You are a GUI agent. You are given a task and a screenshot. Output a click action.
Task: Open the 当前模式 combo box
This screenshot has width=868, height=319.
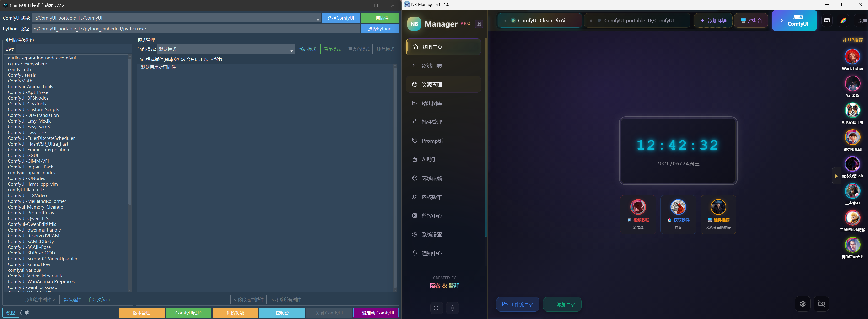coord(226,49)
